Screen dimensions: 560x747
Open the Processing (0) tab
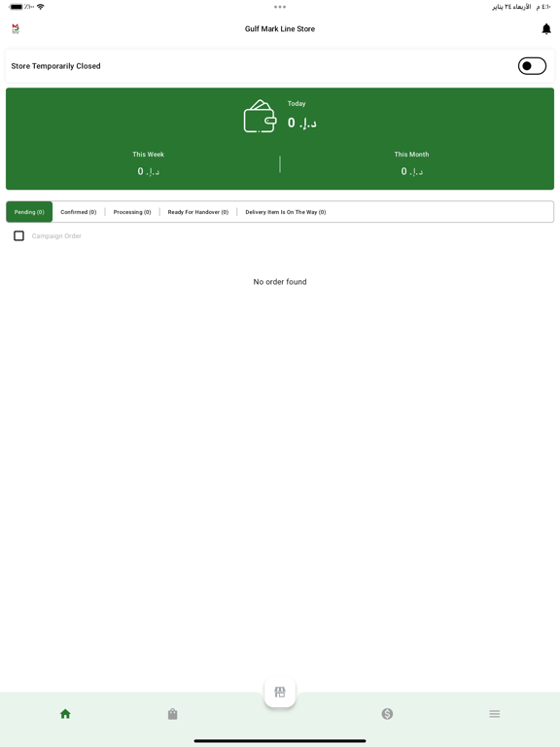pyautogui.click(x=132, y=212)
